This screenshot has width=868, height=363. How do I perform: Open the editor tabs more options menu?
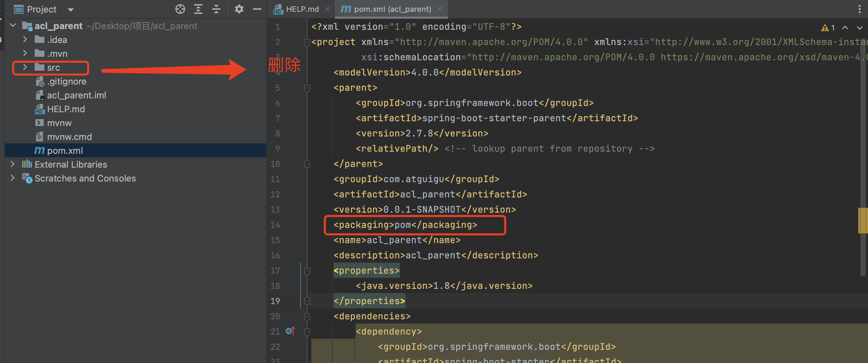pos(859,9)
